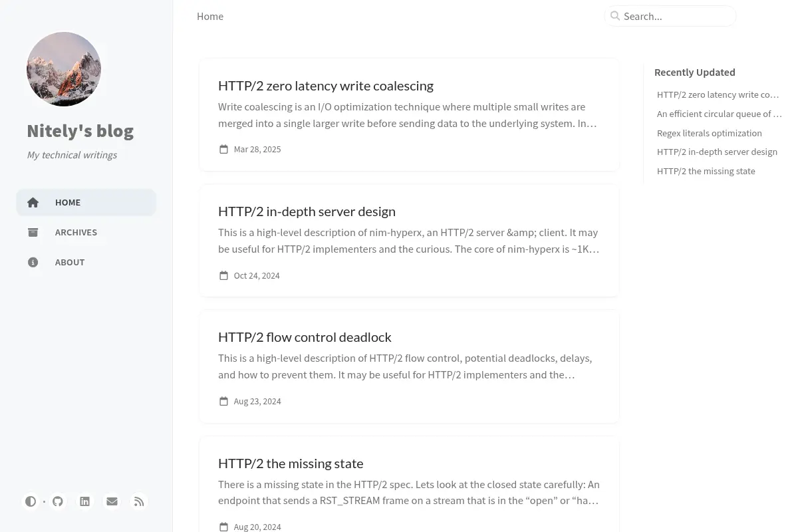Open Regex literals optimization in Recently Updated

coord(710,133)
